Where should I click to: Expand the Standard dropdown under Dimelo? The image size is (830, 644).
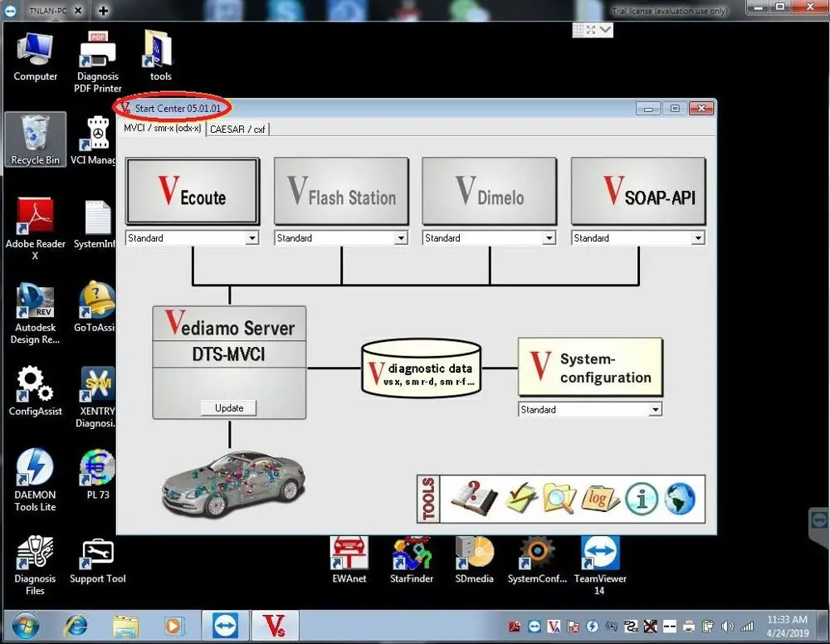[549, 238]
